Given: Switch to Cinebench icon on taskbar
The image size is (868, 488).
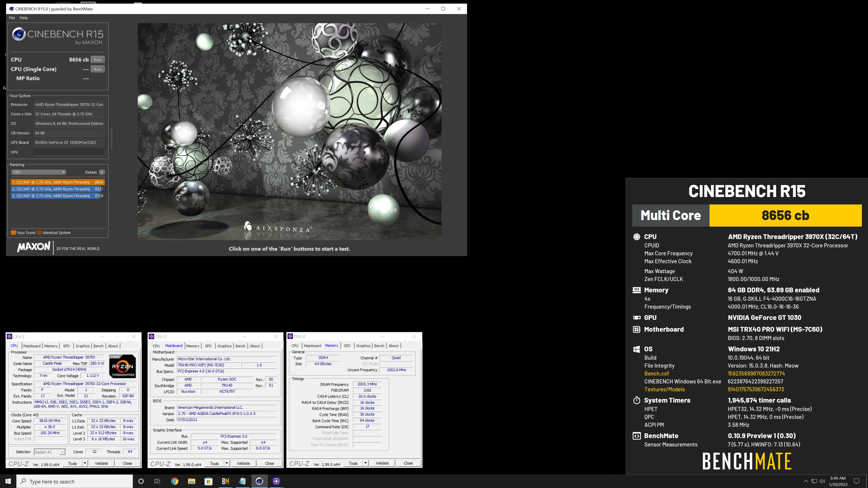Looking at the screenshot, I should (x=259, y=481).
